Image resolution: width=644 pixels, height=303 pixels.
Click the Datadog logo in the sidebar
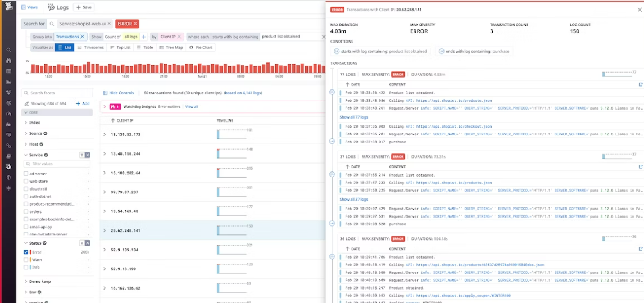(8, 7)
